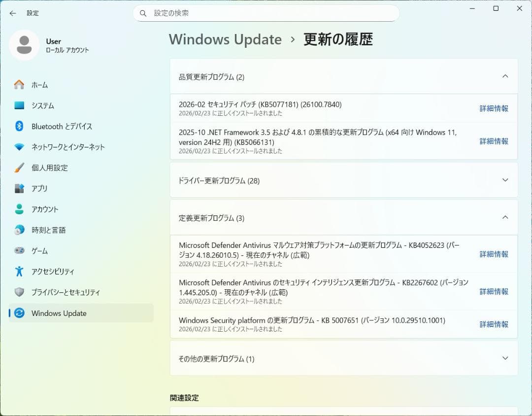Click the その他の更新プログラム (1) header text
Viewport: 532px width, 416px height.
216,359
